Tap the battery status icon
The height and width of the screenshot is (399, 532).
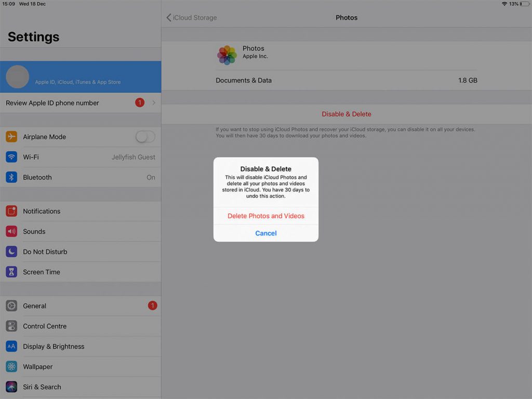525,4
